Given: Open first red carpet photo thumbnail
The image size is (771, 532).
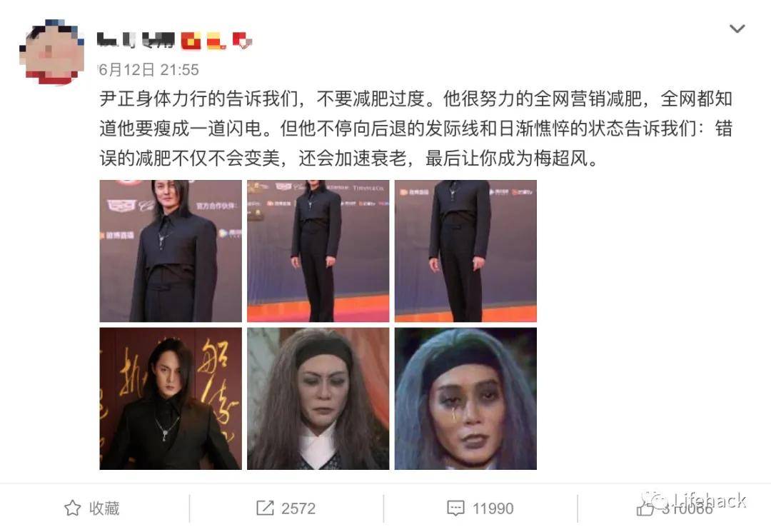Looking at the screenshot, I should point(171,251).
